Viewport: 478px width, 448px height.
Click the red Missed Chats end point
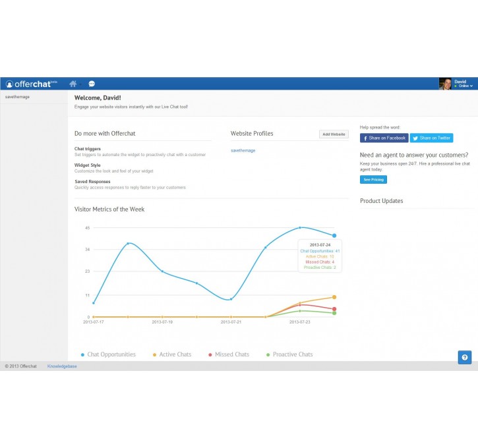[x=334, y=309]
